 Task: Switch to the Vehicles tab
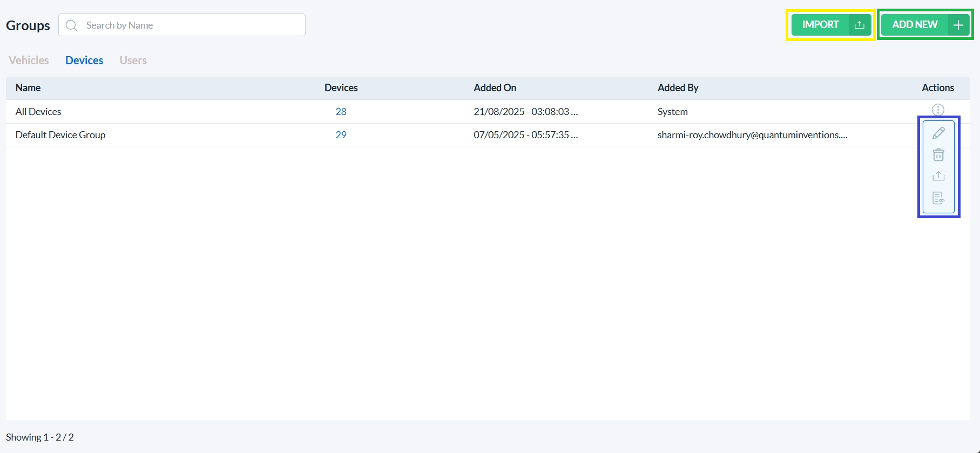tap(29, 60)
